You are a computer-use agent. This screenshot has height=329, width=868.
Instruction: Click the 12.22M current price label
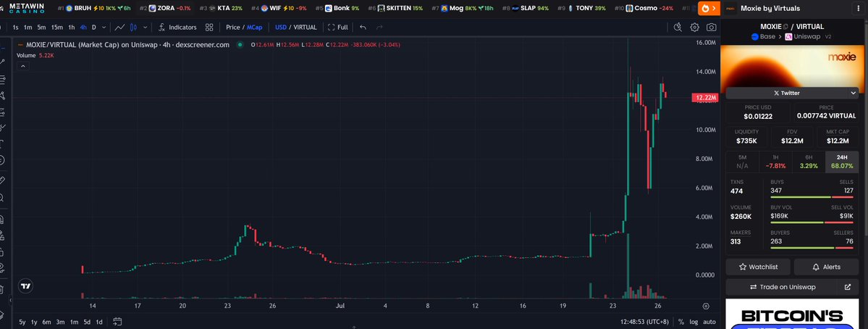pyautogui.click(x=704, y=98)
